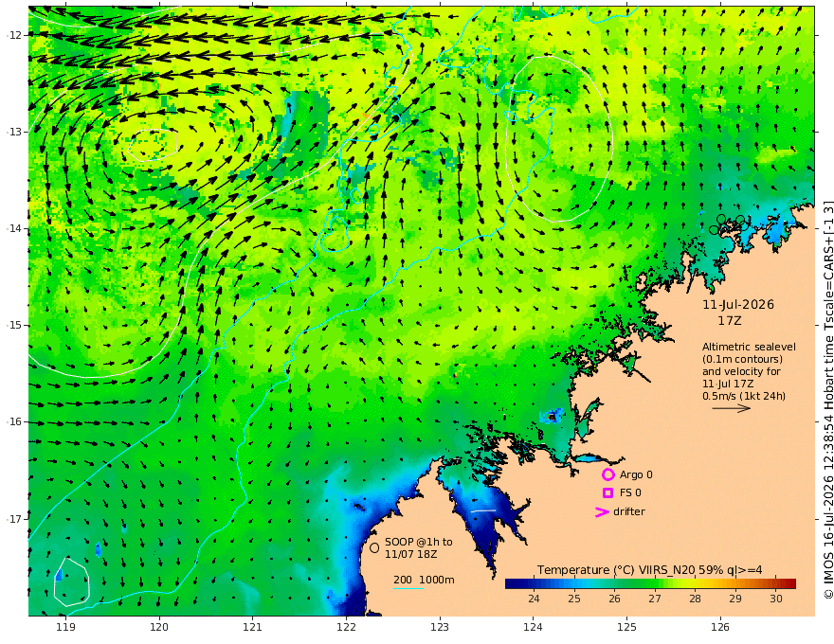Click the 'drifter' legend label

pyautogui.click(x=629, y=511)
